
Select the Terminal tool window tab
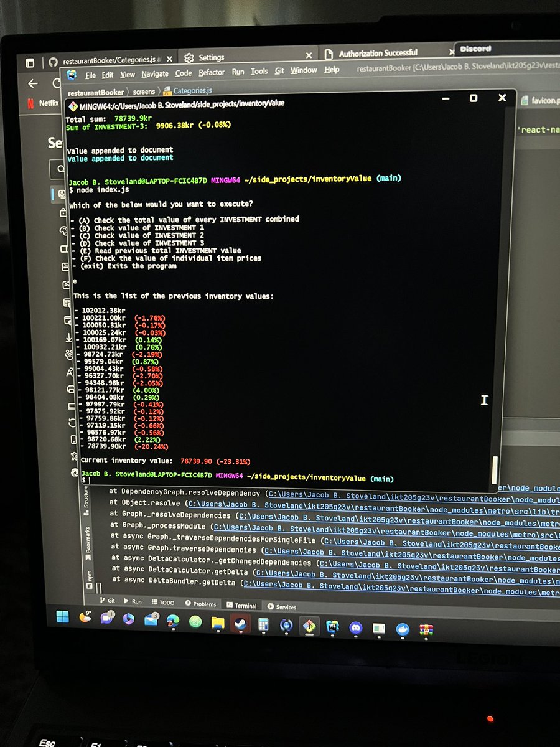point(241,605)
